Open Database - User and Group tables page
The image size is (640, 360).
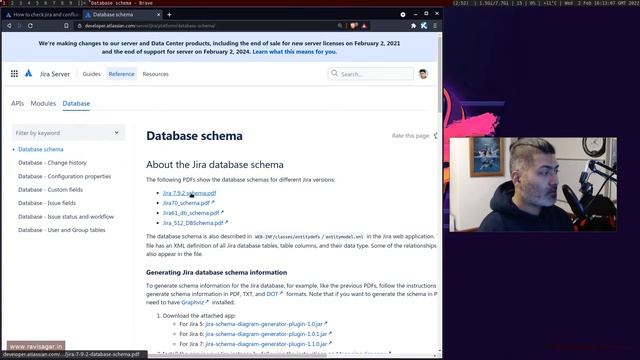tap(62, 230)
